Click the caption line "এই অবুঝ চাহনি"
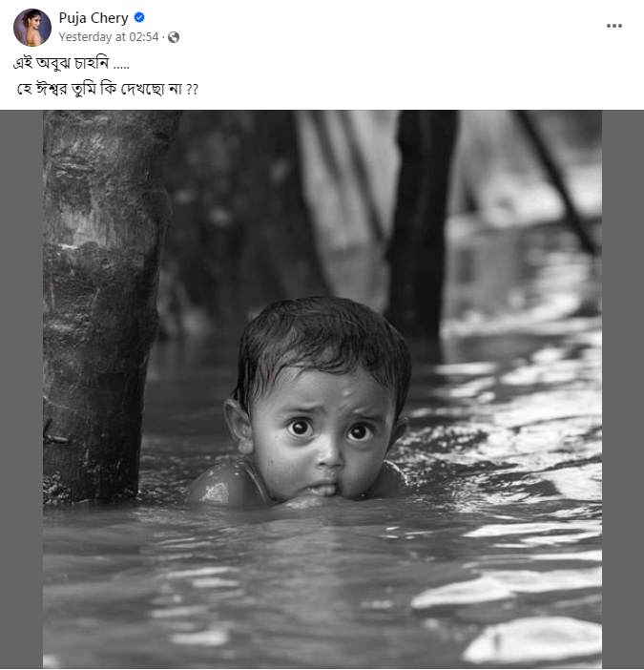Image resolution: width=644 pixels, height=670 pixels. point(63,64)
